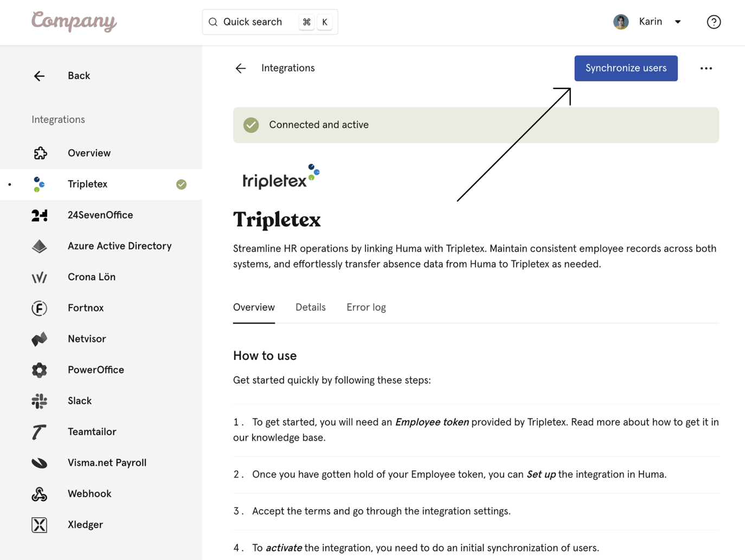
Task: Expand the Karin account dropdown arrow
Action: [x=677, y=22]
